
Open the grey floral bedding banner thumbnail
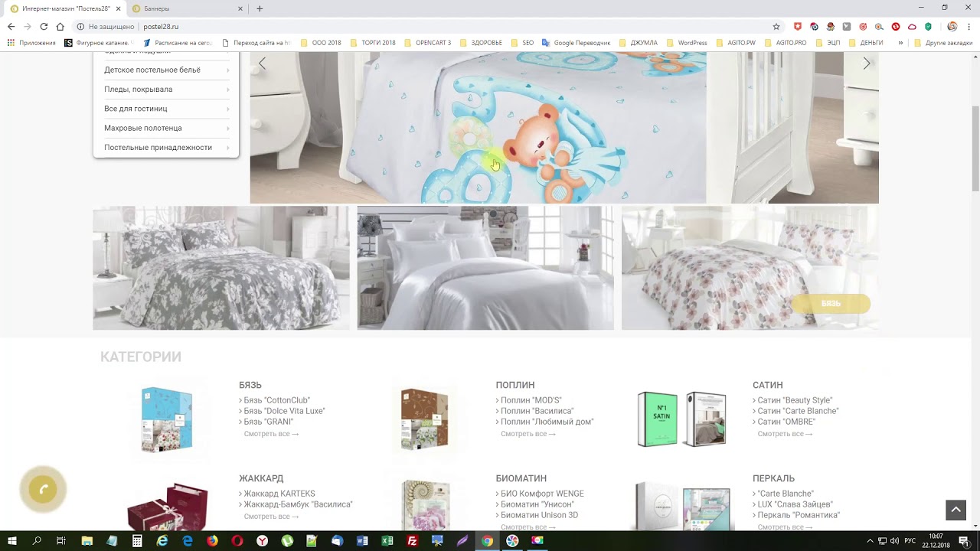tap(221, 268)
